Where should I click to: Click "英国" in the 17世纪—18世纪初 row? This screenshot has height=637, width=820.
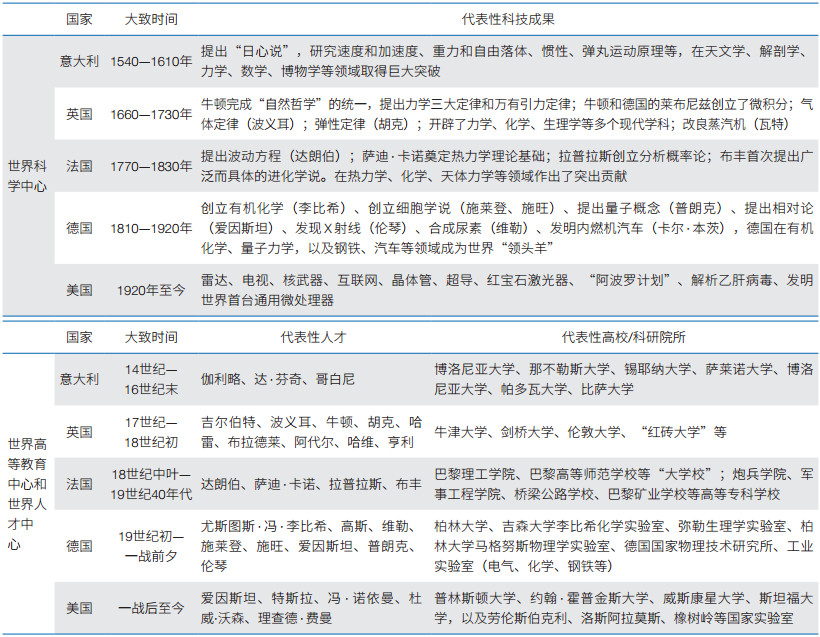click(79, 432)
